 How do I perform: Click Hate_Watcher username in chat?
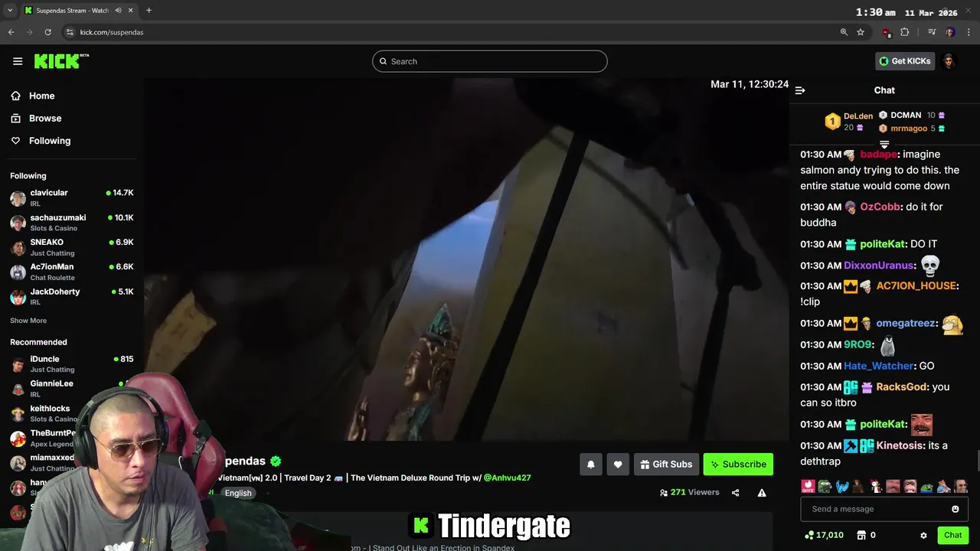(878, 366)
